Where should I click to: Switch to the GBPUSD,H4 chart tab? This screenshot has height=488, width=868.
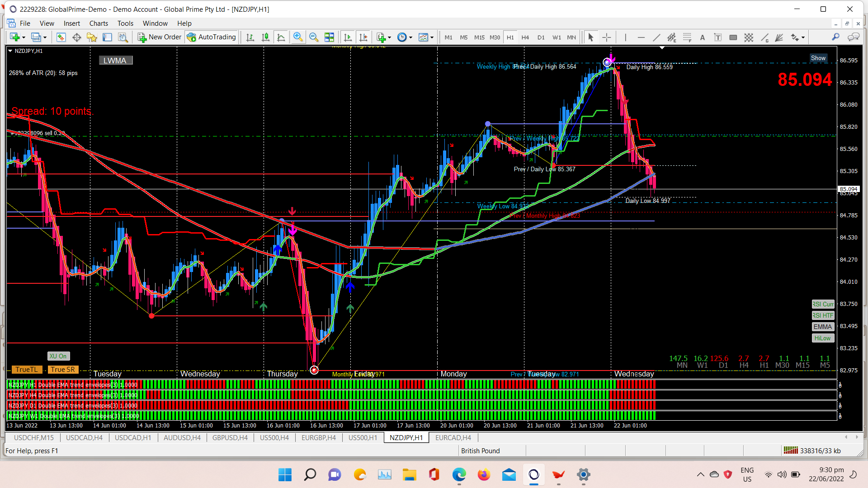pyautogui.click(x=230, y=437)
